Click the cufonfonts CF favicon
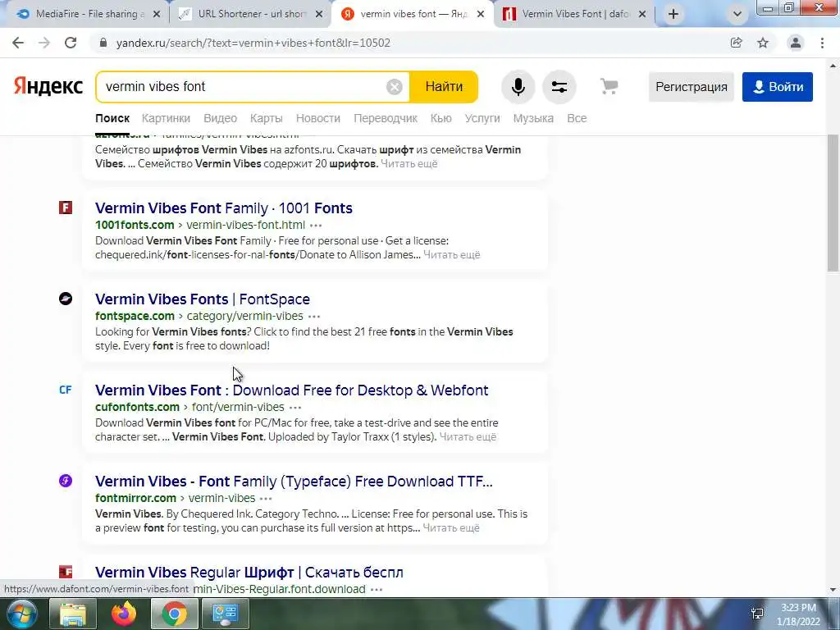This screenshot has height=630, width=840. [66, 390]
